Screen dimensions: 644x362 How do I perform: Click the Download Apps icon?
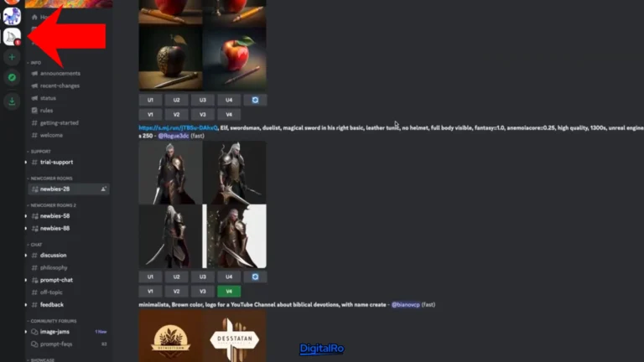click(x=12, y=101)
